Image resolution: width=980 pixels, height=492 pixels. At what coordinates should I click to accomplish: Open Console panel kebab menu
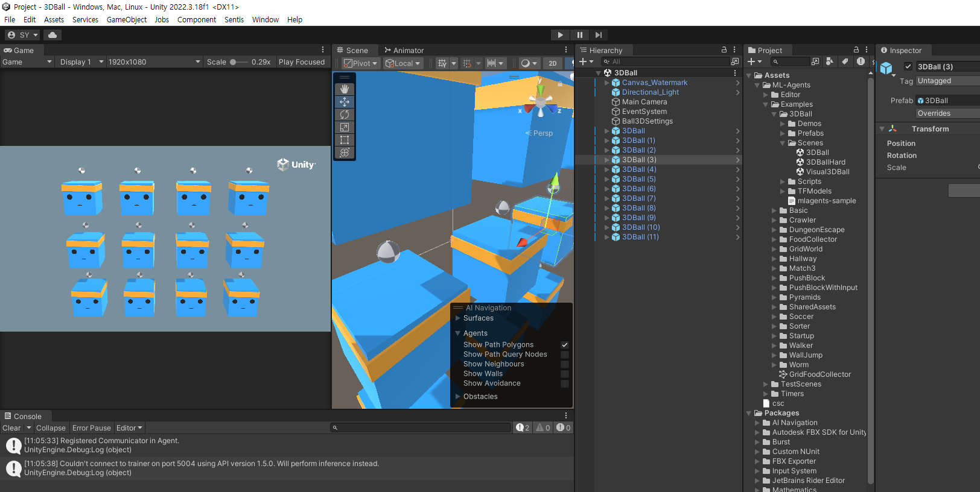click(x=566, y=415)
